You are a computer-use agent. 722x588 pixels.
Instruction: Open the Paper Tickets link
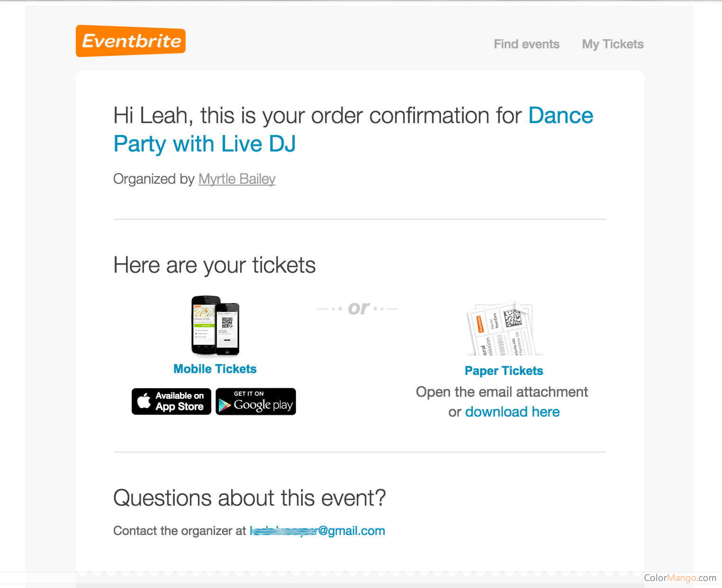(x=504, y=371)
